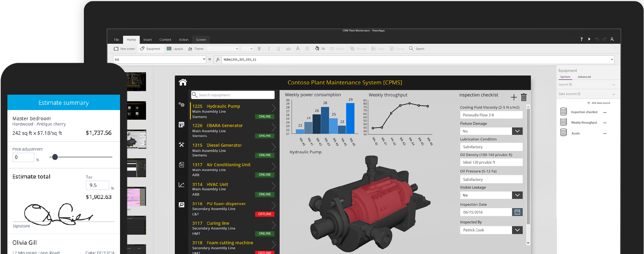Viewport: 644px width, 254px height.
Task: Open the text alignment icon
Action: 307,49
